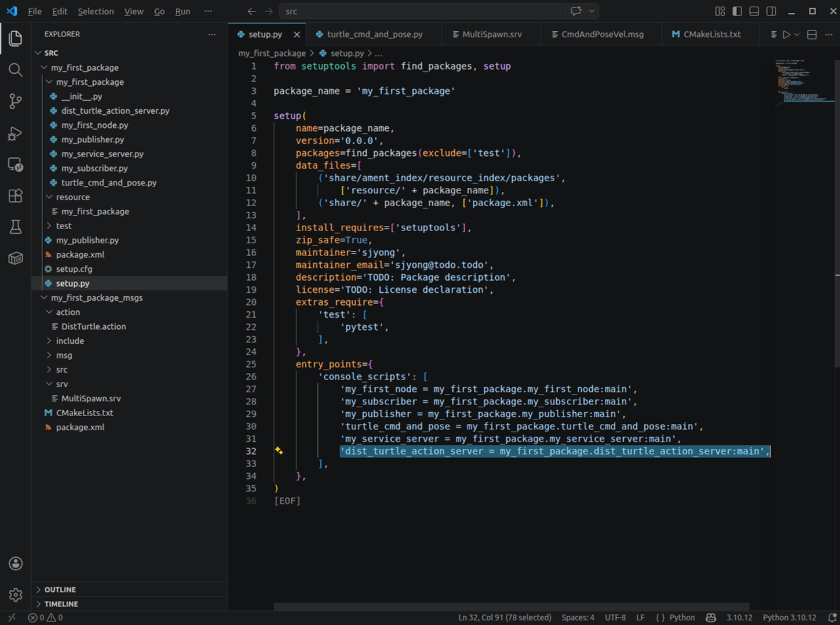Click the Spaces: 4 indentation status
The height and width of the screenshot is (625, 840).
pyautogui.click(x=578, y=618)
